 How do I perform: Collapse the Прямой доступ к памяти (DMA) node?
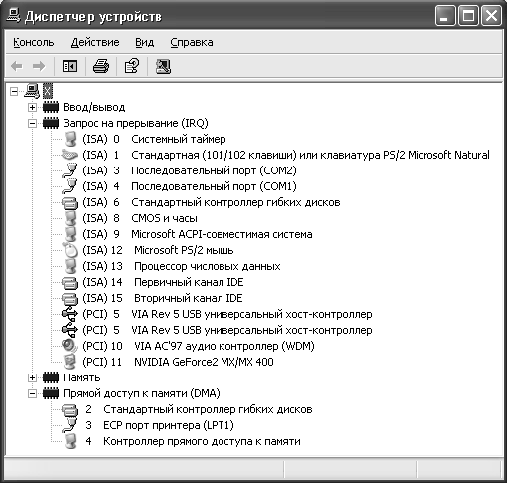32,393
